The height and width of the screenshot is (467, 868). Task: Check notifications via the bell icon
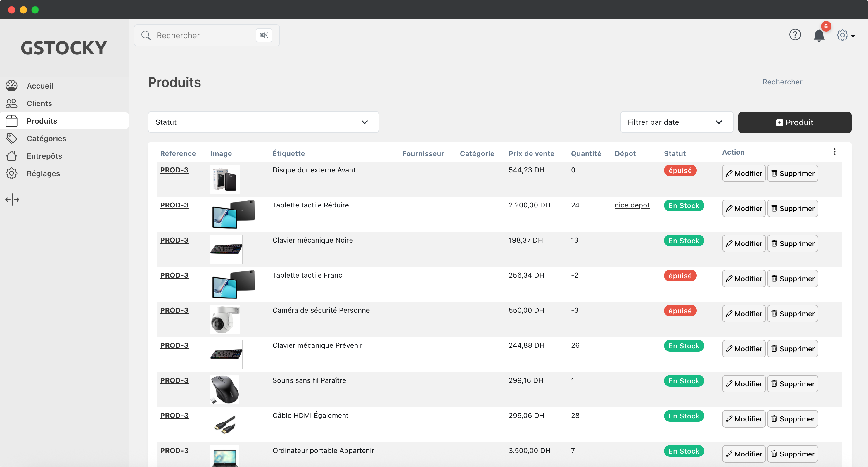coord(819,35)
